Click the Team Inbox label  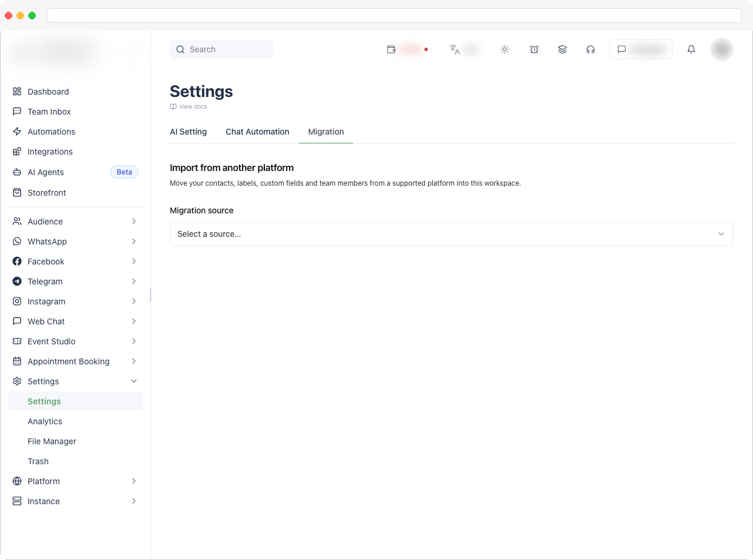(x=49, y=112)
